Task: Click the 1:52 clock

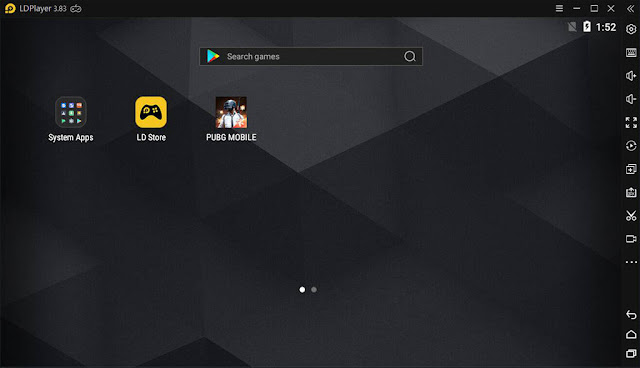Action: coord(606,27)
